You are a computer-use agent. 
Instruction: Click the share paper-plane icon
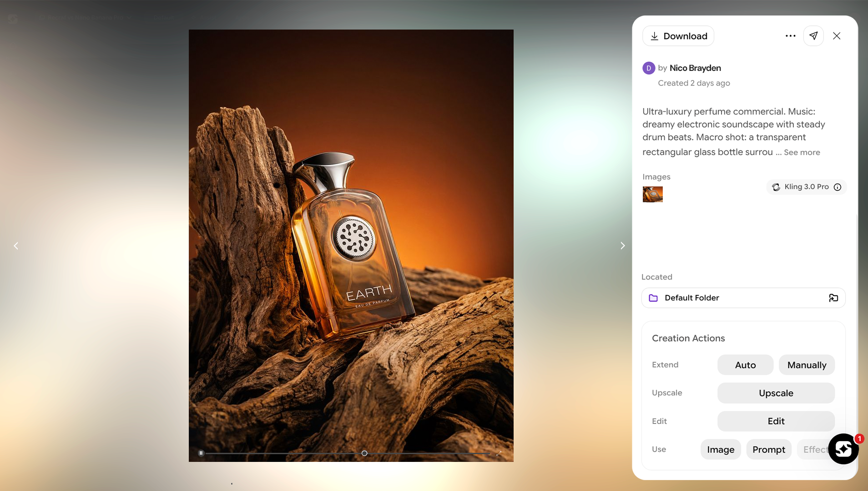(813, 36)
